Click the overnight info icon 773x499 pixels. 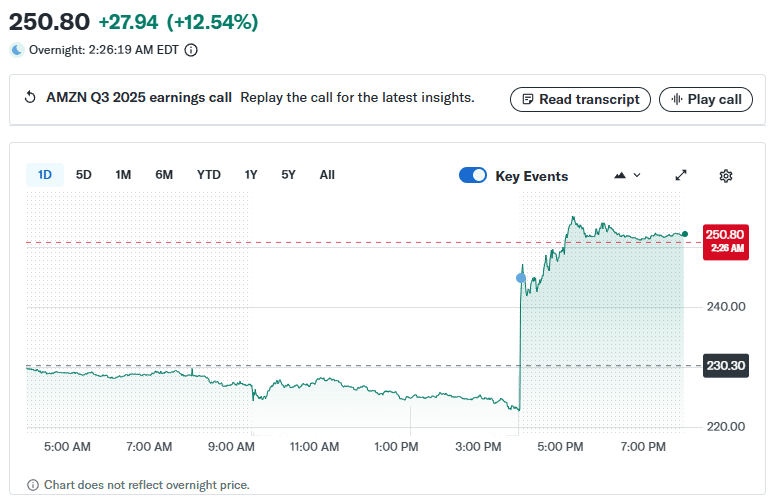click(x=191, y=49)
